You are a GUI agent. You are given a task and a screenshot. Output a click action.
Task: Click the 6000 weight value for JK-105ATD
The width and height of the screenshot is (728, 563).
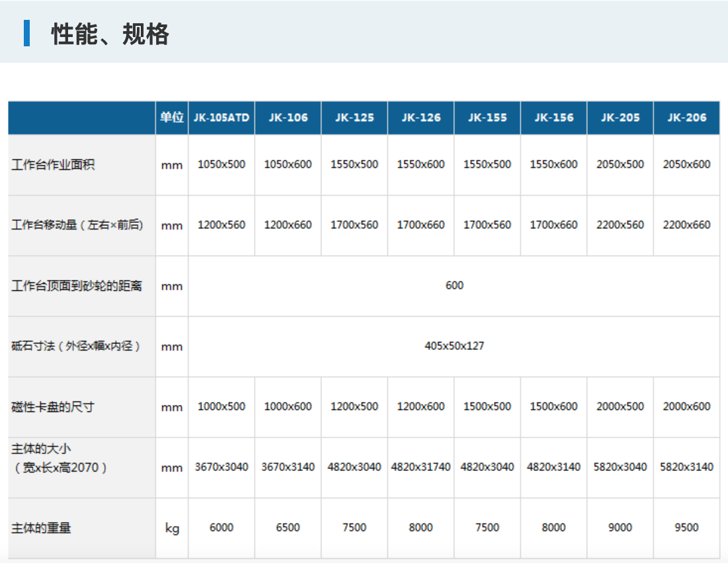(222, 527)
